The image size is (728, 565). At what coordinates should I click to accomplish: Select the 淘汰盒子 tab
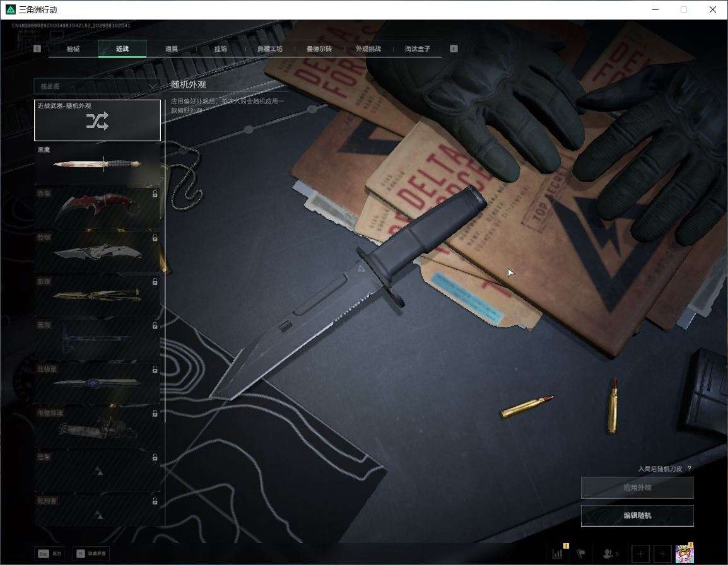(x=418, y=49)
